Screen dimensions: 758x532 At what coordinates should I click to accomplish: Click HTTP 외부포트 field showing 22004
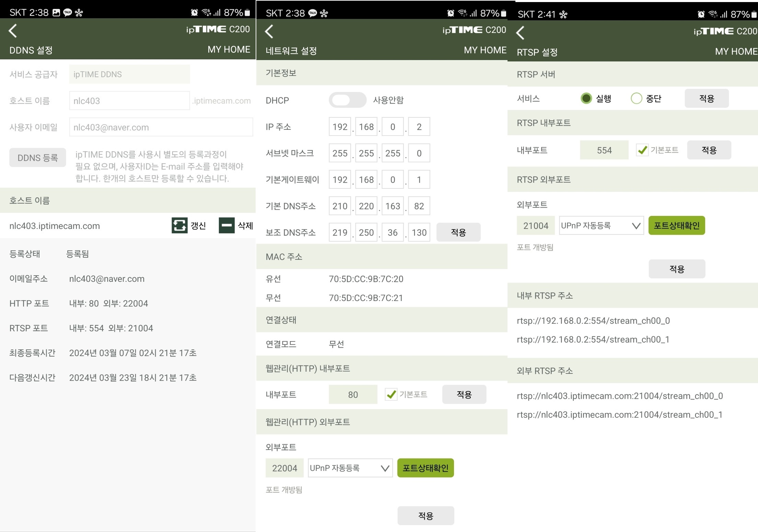pos(284,468)
